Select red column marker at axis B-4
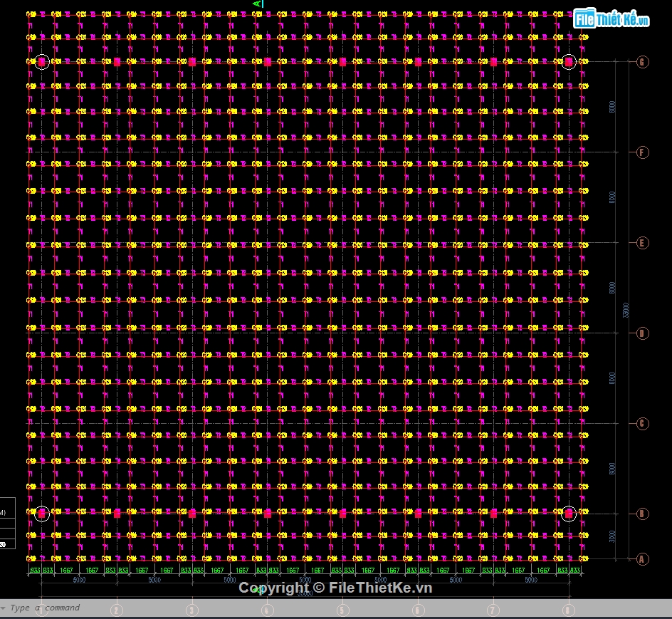 pos(268,513)
